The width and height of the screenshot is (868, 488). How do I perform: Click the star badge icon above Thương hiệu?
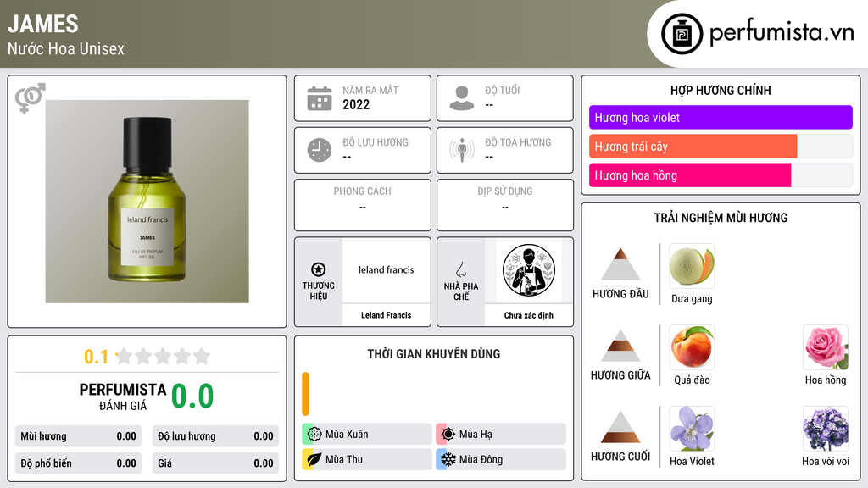(319, 269)
